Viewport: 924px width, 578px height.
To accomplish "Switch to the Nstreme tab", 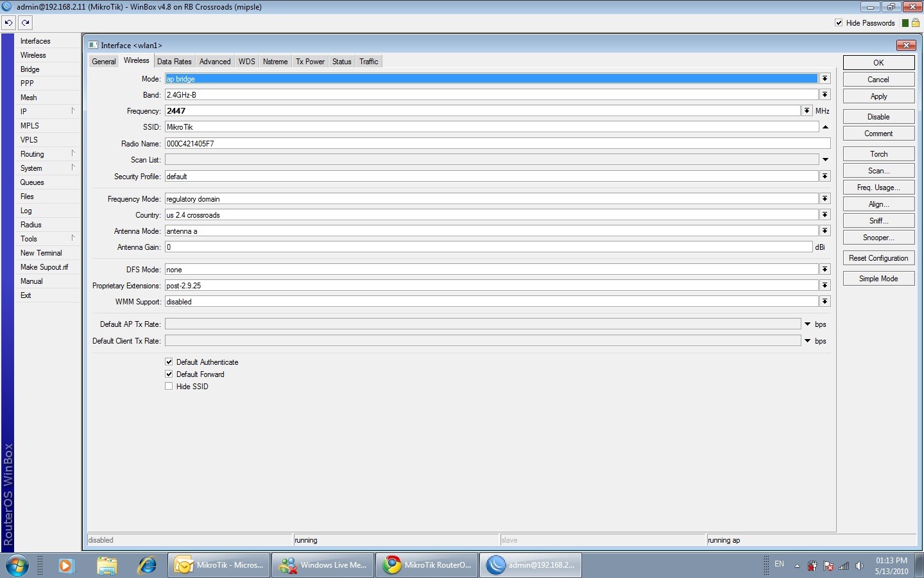I will (275, 62).
